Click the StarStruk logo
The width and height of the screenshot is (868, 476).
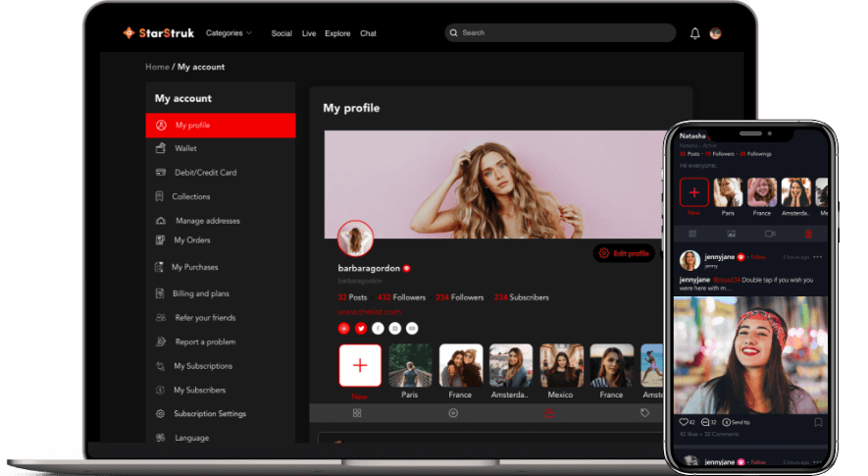tap(158, 33)
